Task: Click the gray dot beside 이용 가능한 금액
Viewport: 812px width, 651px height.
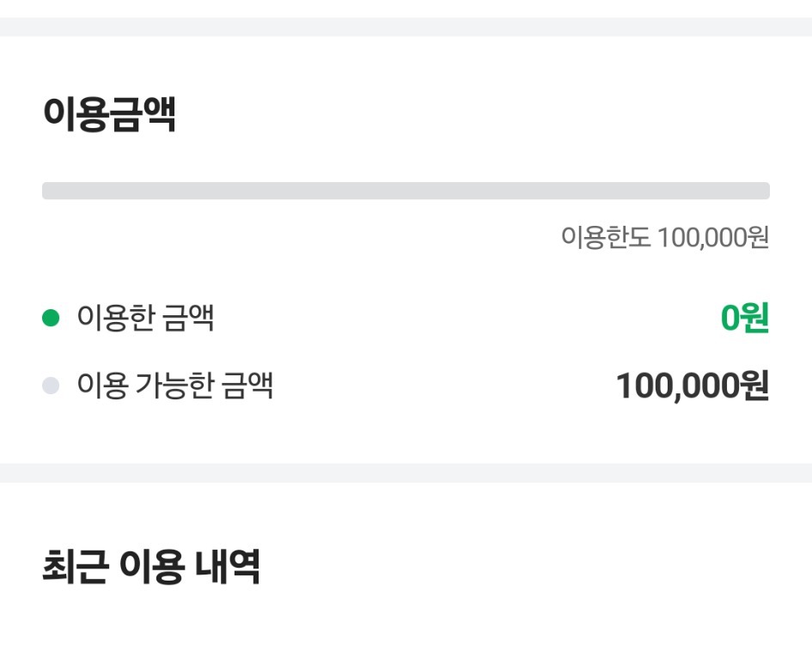Action: click(x=50, y=386)
